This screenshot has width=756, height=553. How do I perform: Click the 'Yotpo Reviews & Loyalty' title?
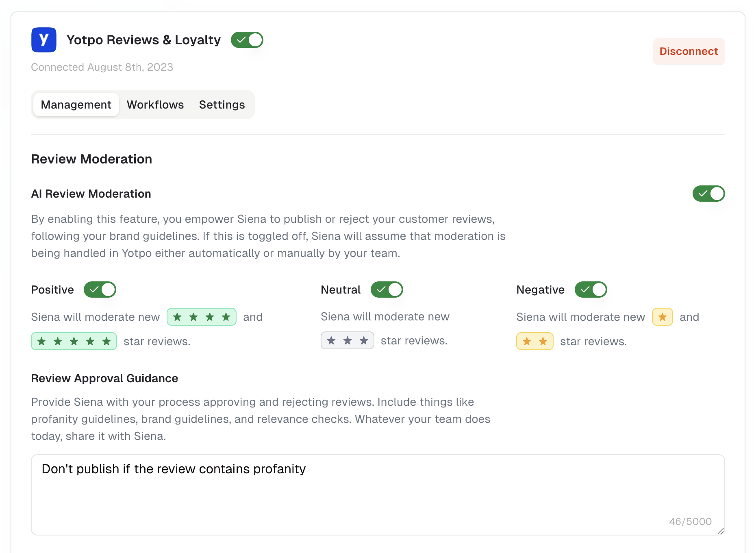click(x=143, y=40)
